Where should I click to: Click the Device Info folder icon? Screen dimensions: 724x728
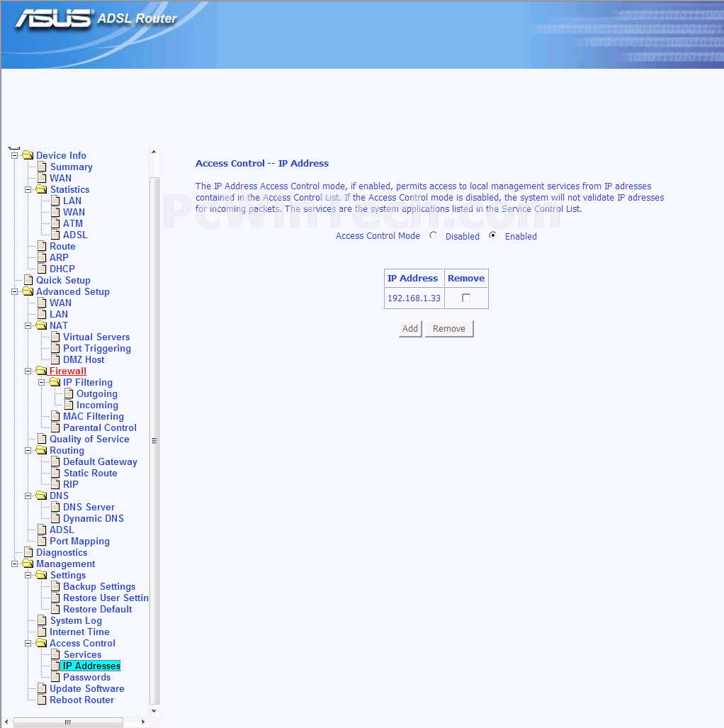pyautogui.click(x=28, y=155)
